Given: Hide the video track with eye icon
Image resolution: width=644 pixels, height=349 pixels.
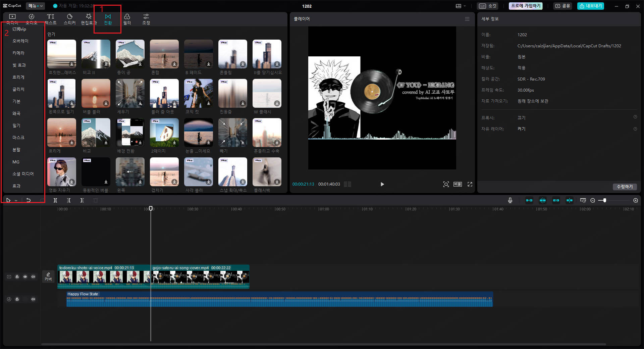Looking at the screenshot, I should click(25, 277).
